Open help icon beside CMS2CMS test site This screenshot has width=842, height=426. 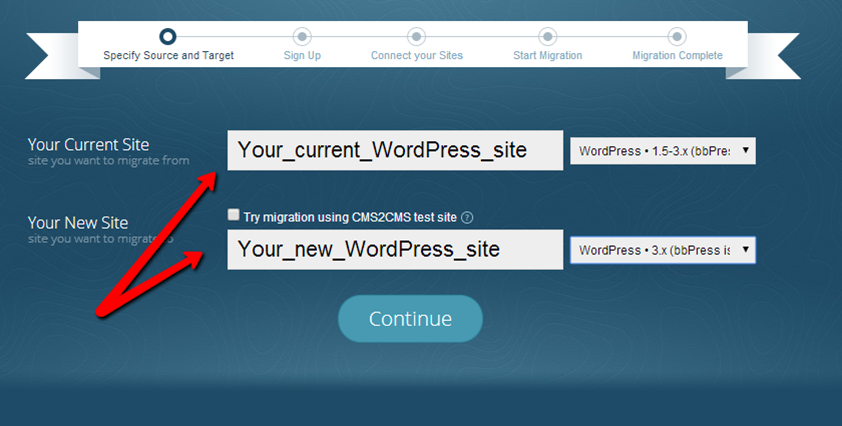tap(467, 218)
